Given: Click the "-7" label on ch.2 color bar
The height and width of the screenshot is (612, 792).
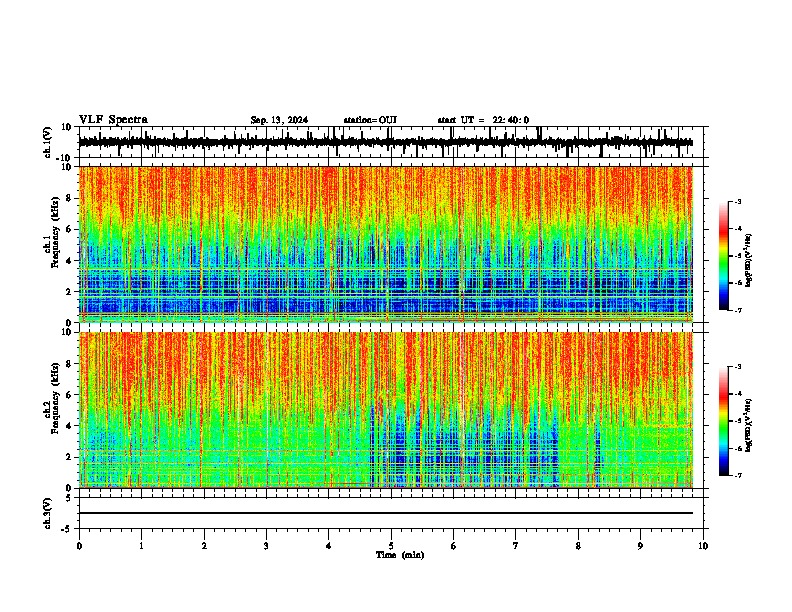Looking at the screenshot, I should pos(737,475).
